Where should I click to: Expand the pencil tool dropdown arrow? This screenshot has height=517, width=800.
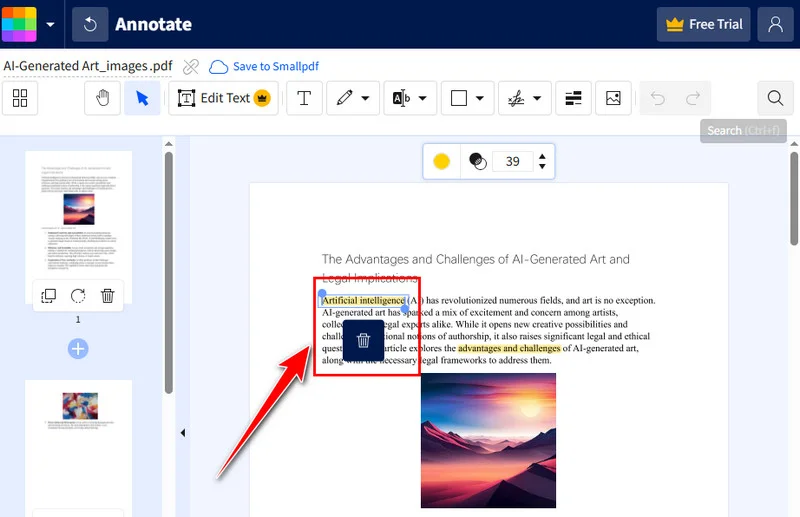pos(365,98)
